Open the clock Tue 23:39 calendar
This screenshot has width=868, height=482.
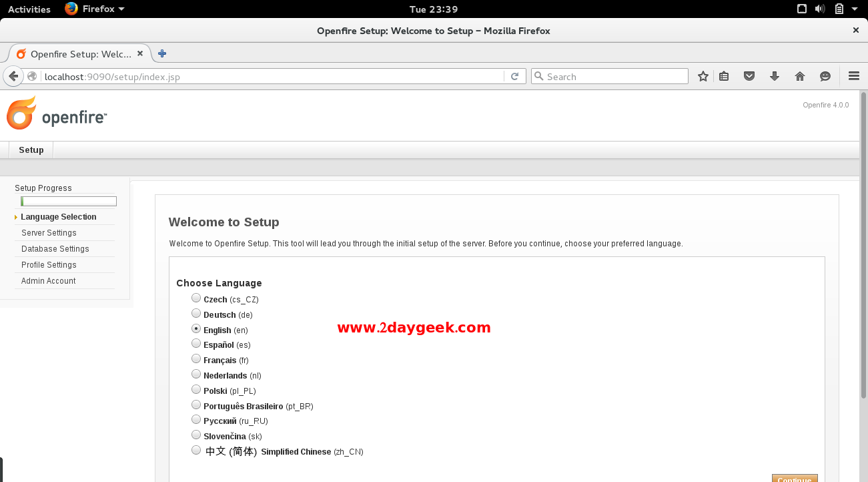tap(434, 9)
